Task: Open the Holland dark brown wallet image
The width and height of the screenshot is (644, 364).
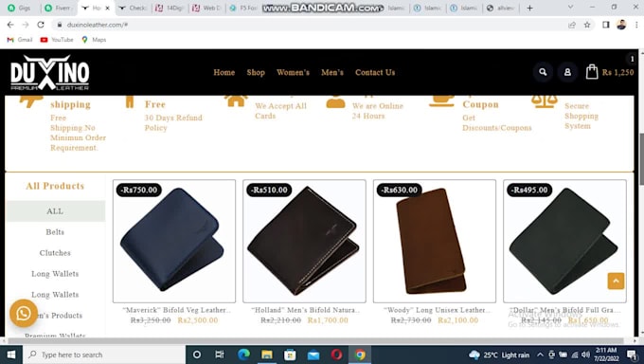Action: (304, 241)
